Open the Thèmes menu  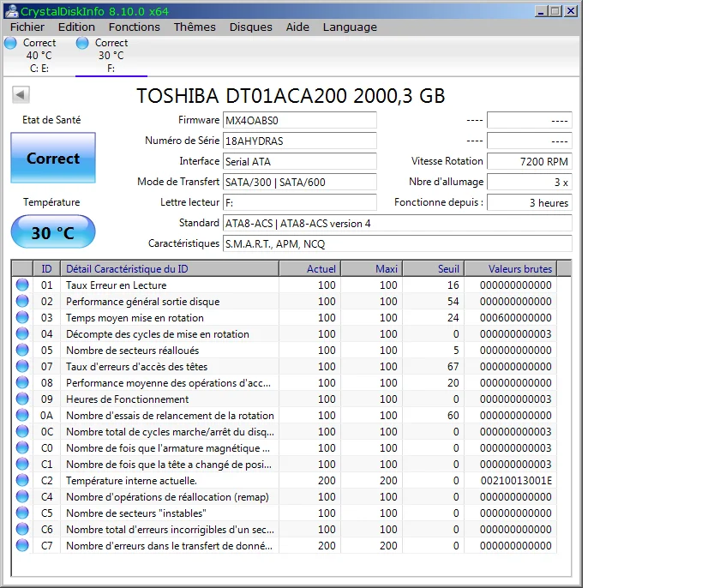195,27
